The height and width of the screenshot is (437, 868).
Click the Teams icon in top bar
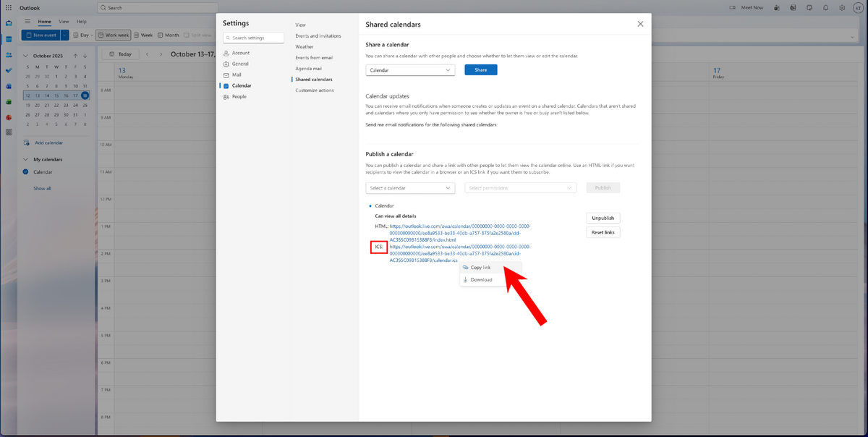click(x=776, y=8)
